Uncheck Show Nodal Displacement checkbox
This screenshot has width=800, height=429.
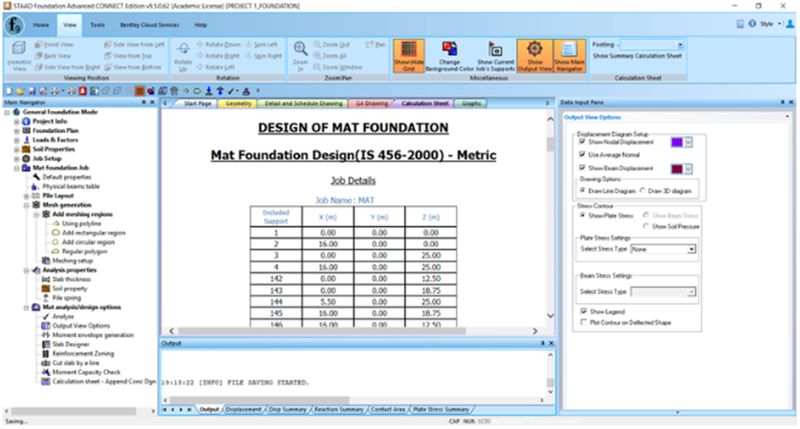pyautogui.click(x=581, y=142)
